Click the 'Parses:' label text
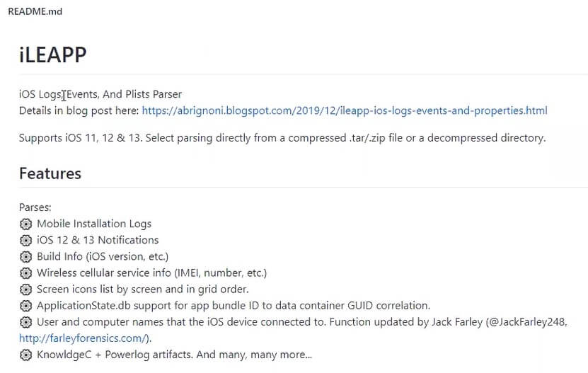This screenshot has width=588, height=373. [35, 208]
